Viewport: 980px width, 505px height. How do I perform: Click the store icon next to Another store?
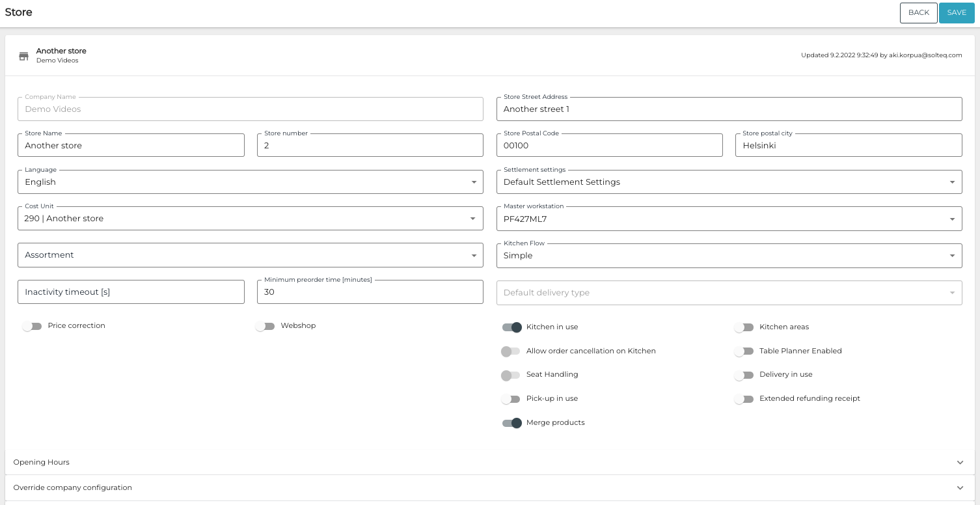24,56
